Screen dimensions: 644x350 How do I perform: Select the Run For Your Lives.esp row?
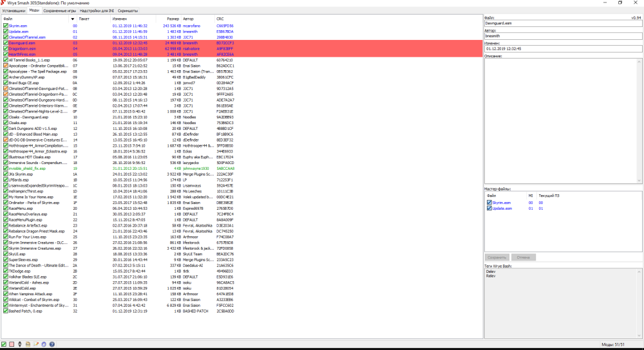[241, 237]
